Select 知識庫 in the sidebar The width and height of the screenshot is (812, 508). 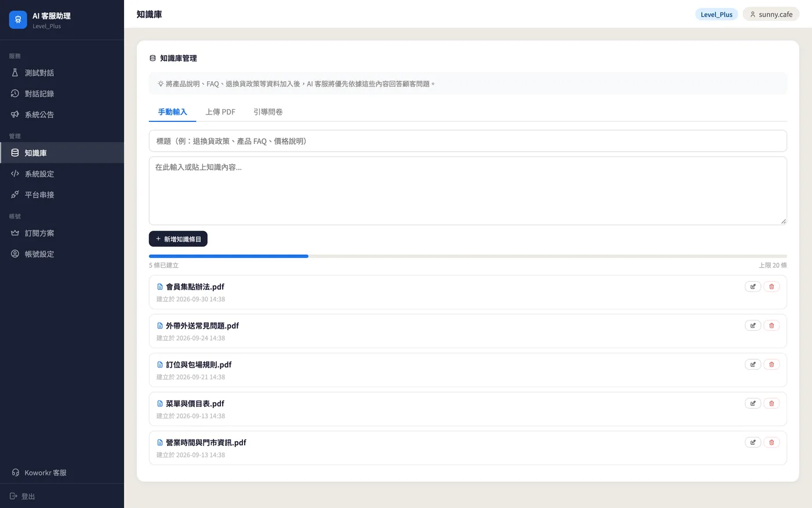62,153
